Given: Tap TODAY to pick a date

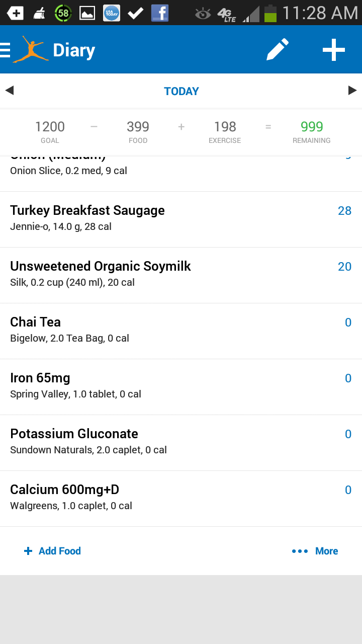Looking at the screenshot, I should [x=181, y=91].
